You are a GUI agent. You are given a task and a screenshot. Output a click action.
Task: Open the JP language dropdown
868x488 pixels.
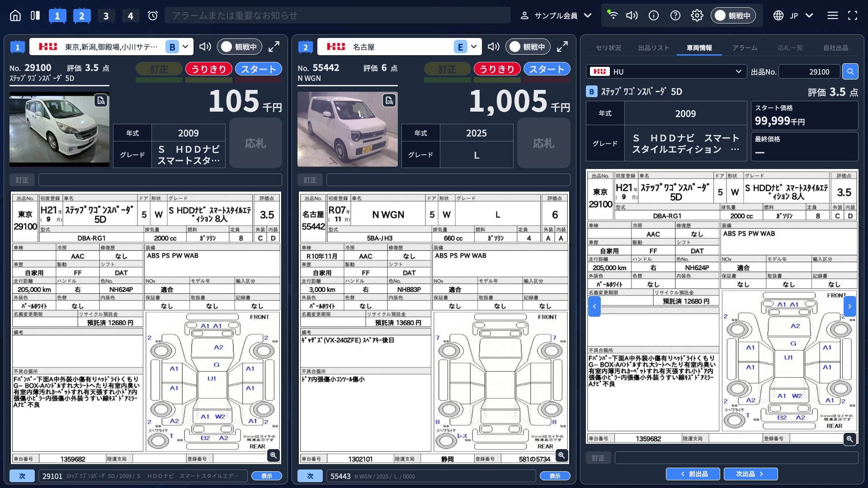793,16
